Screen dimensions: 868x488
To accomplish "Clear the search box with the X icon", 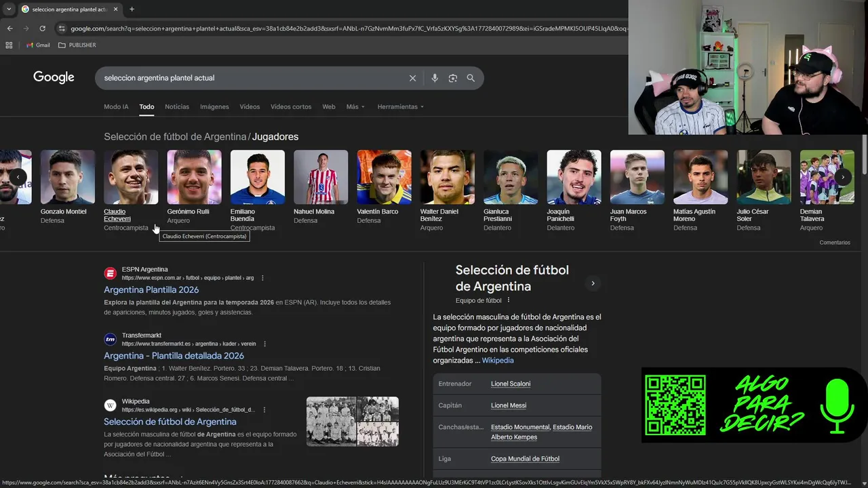I will coord(412,78).
